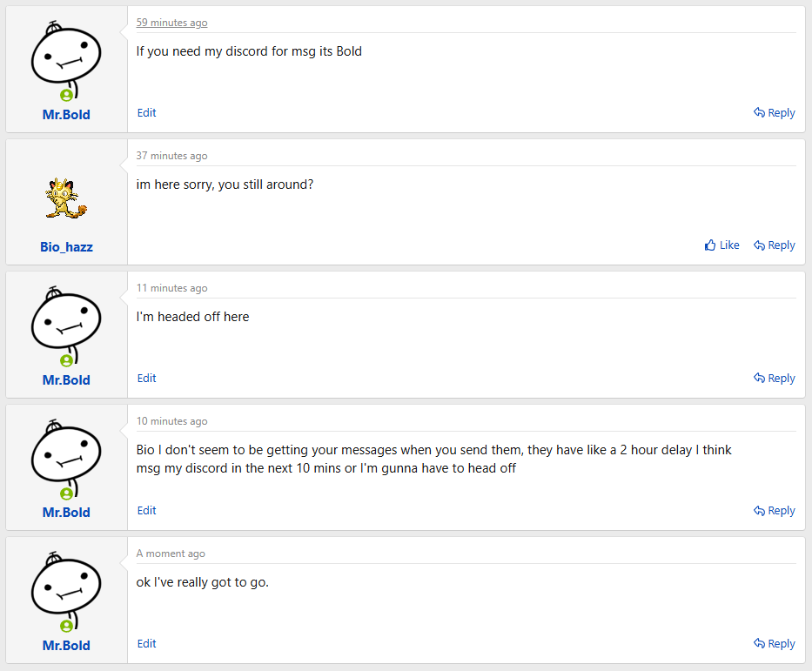Click green online status badge on first Mr.Bold avatar
This screenshot has height=671, width=812.
[66, 95]
